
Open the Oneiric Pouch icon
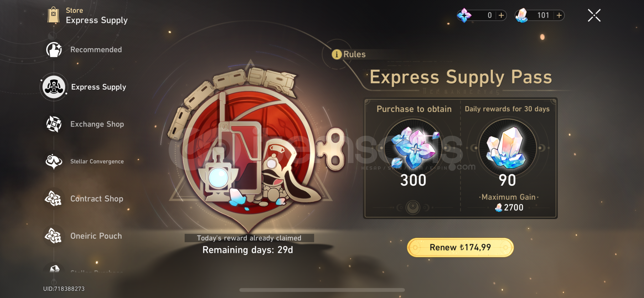pos(54,236)
